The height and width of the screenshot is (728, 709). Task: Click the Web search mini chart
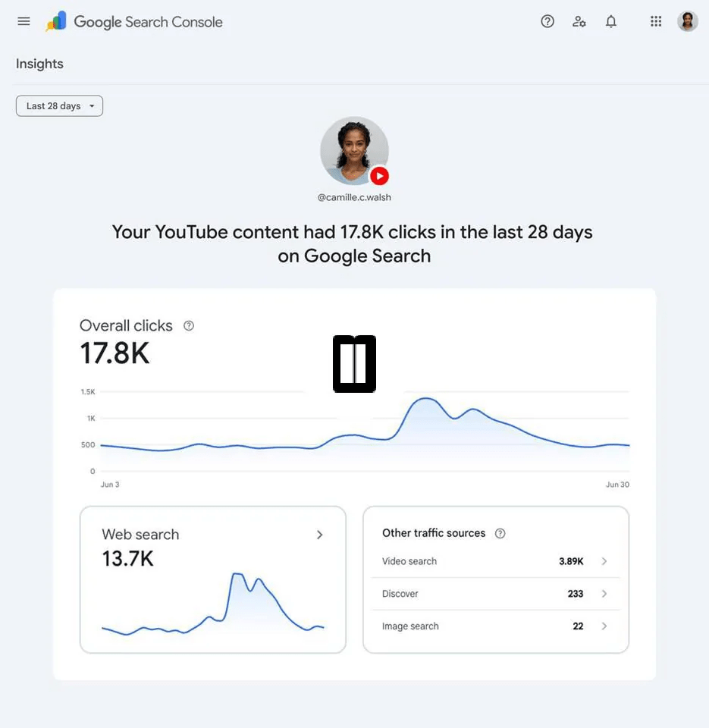pos(212,604)
